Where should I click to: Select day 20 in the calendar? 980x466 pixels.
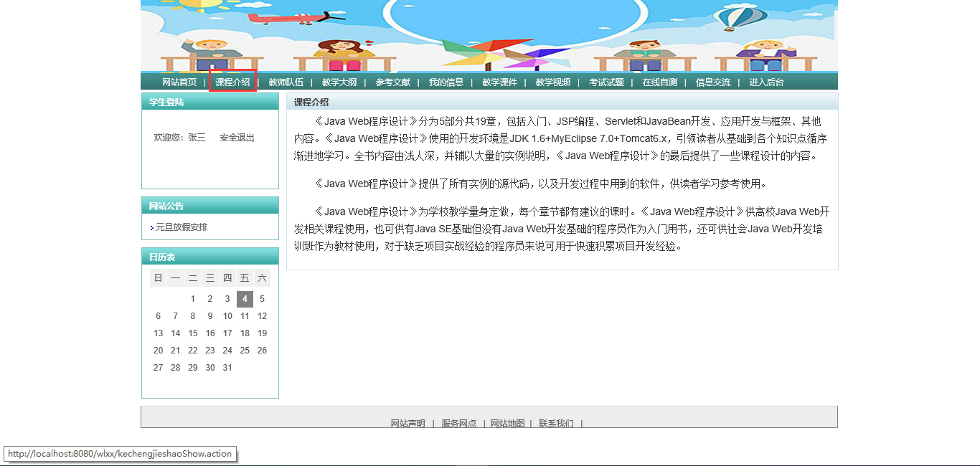pyautogui.click(x=159, y=351)
